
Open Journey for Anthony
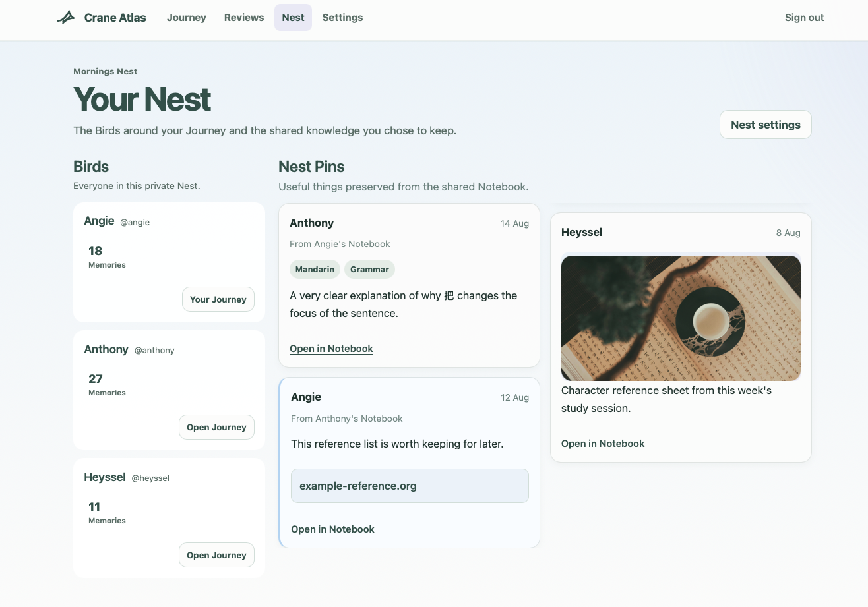click(216, 427)
